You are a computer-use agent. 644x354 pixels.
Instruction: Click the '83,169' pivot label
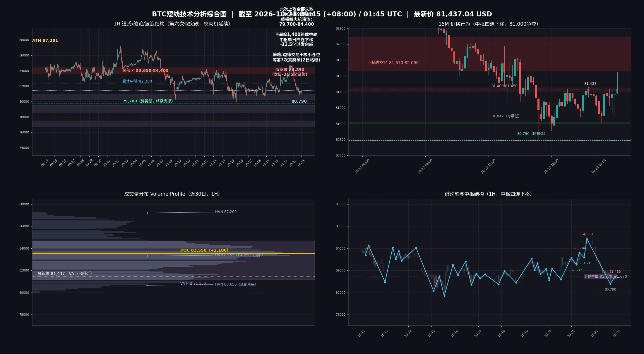[x=584, y=263]
